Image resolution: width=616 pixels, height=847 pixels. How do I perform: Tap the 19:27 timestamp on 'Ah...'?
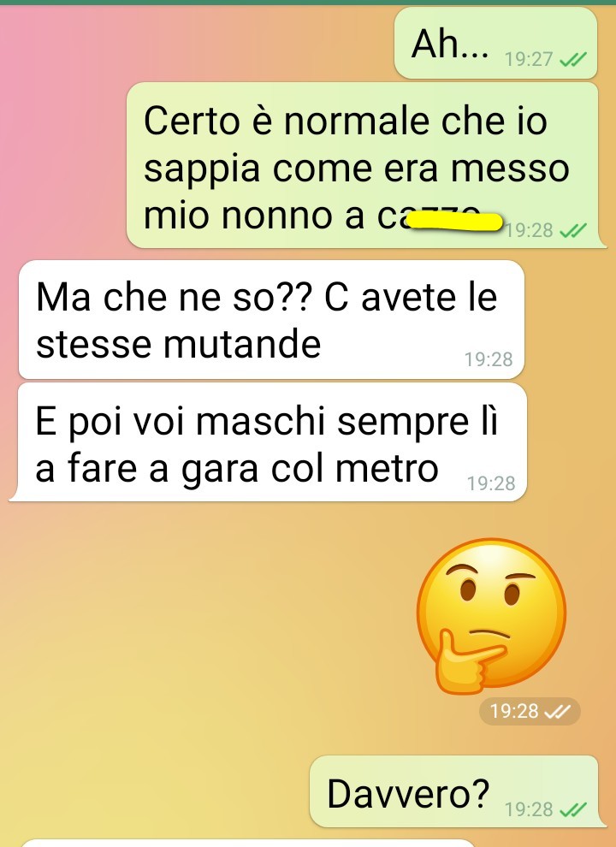click(x=529, y=59)
